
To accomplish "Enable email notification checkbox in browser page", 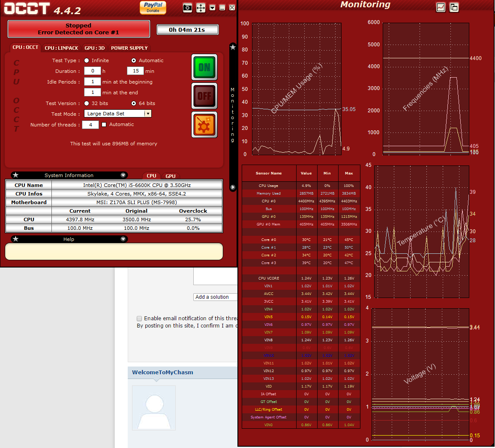I will click(139, 318).
